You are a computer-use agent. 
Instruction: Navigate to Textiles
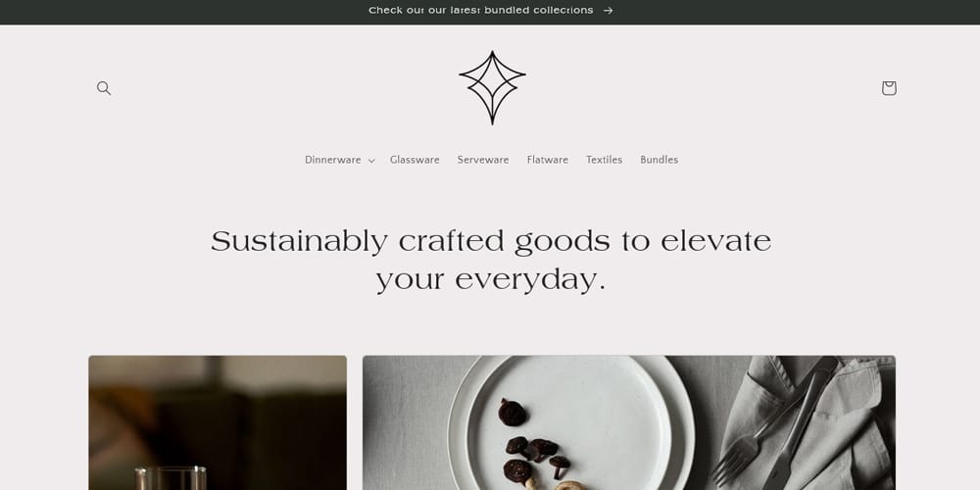(x=605, y=160)
